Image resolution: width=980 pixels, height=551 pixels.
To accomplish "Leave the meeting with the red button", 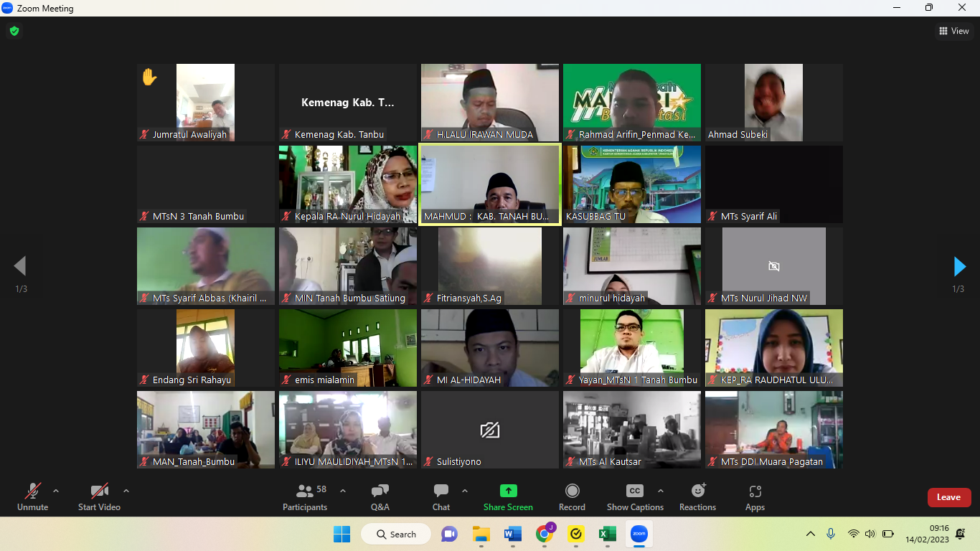I will (948, 497).
